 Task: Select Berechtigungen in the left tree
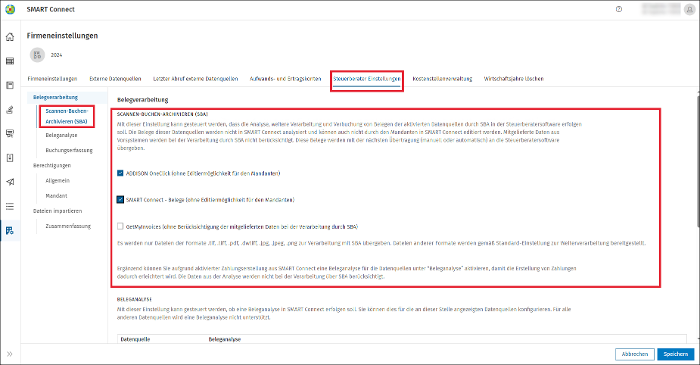point(52,166)
